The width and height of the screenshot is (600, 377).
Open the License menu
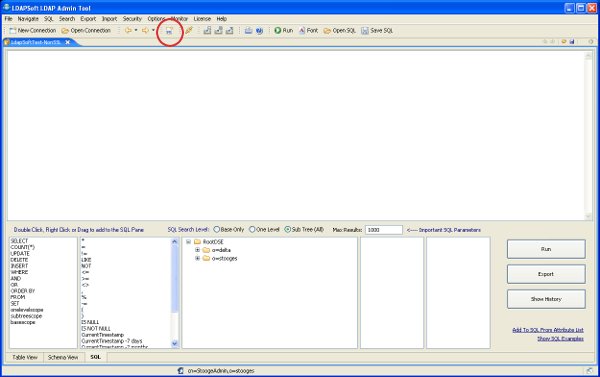pos(202,19)
